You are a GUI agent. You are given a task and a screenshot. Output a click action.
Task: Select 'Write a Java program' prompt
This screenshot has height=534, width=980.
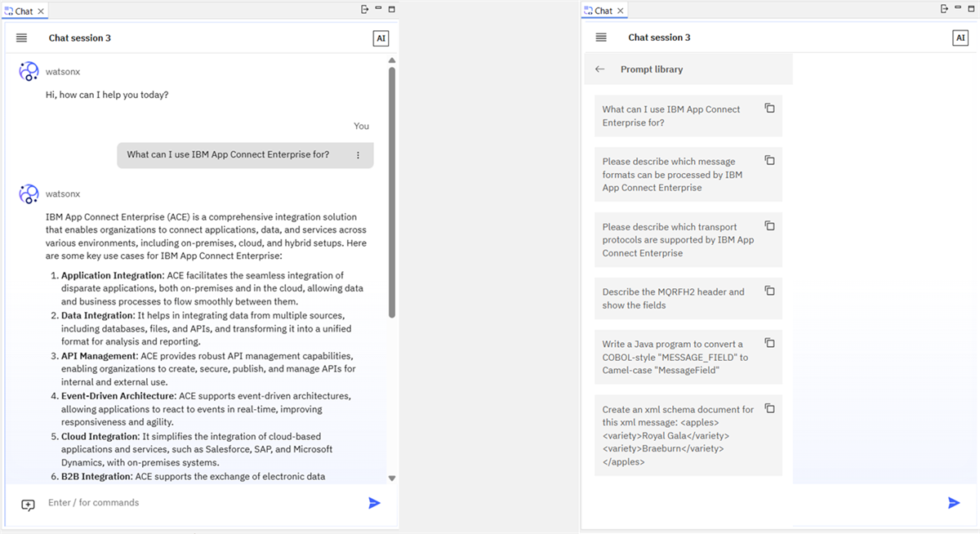pos(688,358)
